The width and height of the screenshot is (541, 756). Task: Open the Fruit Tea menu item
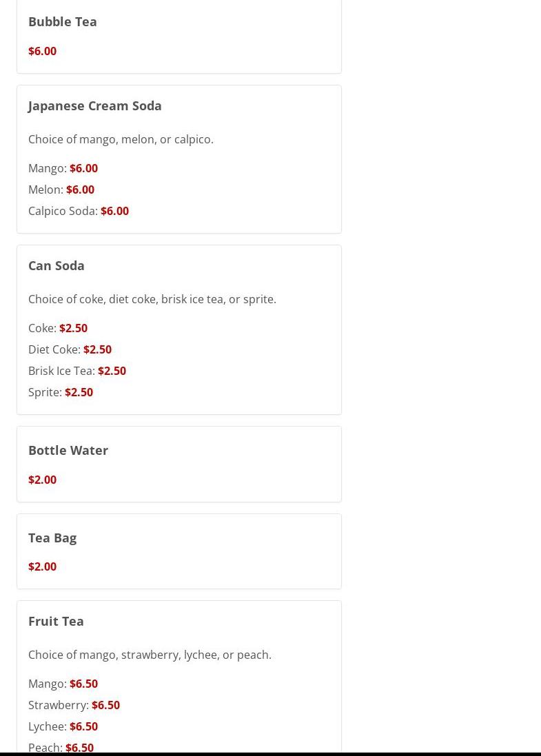click(56, 621)
